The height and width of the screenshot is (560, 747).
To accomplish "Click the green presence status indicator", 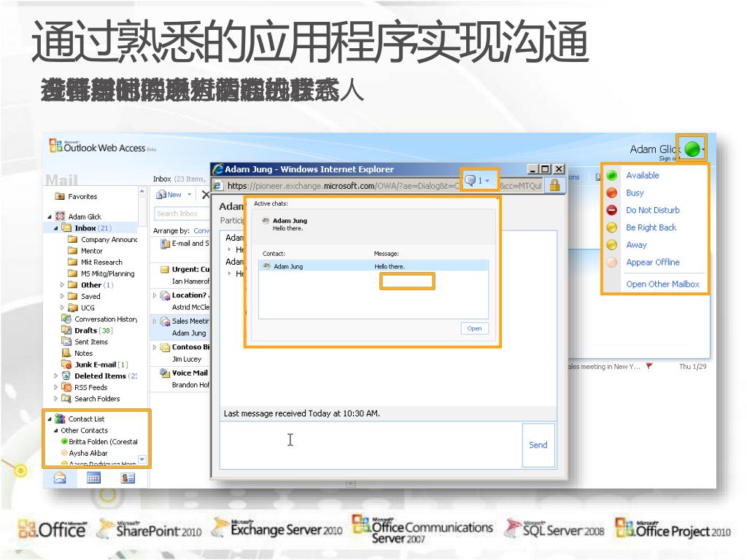I will coord(692,149).
